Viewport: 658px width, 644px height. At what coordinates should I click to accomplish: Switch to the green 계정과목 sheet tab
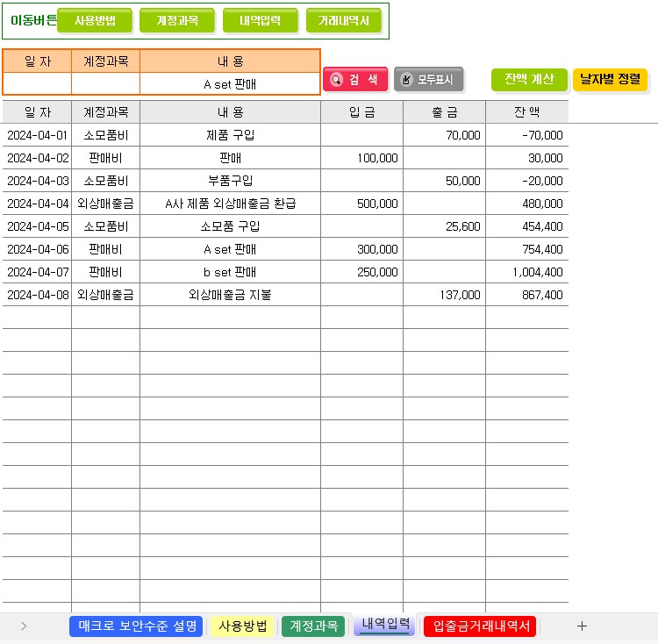tap(313, 626)
